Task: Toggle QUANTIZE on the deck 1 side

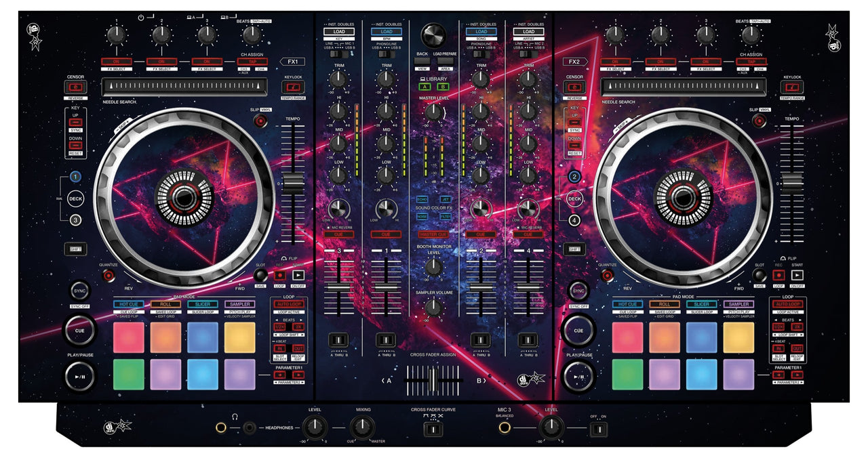Action: (108, 275)
